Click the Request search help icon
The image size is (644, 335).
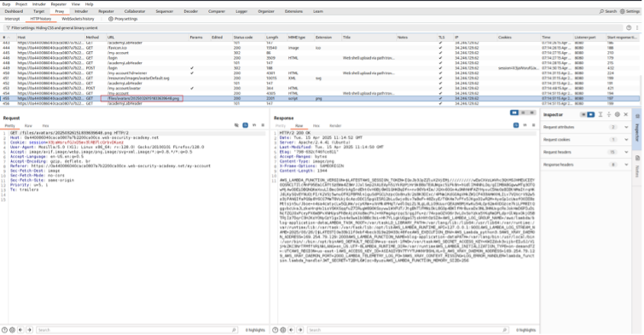[x=4, y=330]
